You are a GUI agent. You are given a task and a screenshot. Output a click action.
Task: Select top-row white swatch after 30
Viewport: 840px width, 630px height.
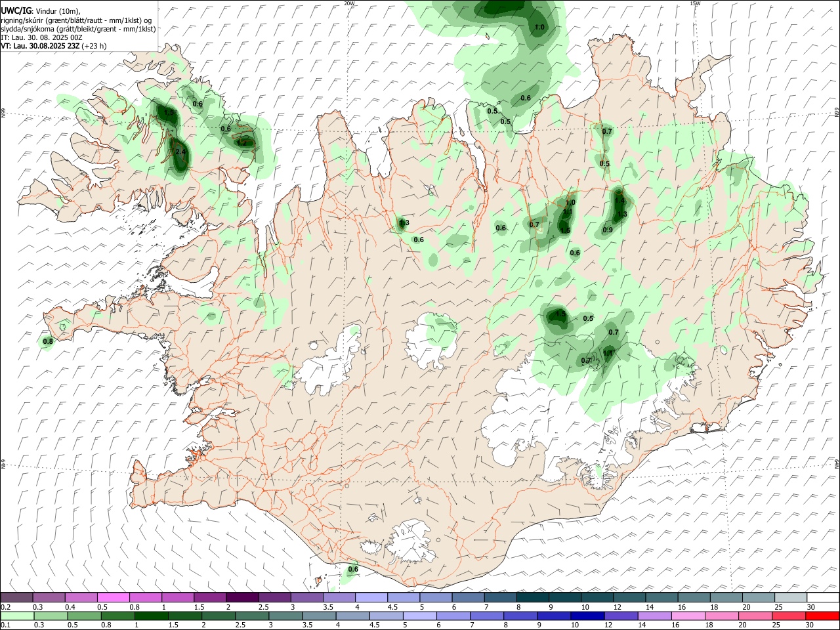(823, 598)
